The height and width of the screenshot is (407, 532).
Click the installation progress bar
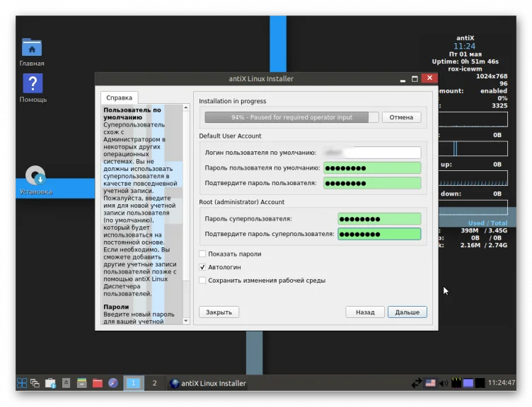pos(291,117)
